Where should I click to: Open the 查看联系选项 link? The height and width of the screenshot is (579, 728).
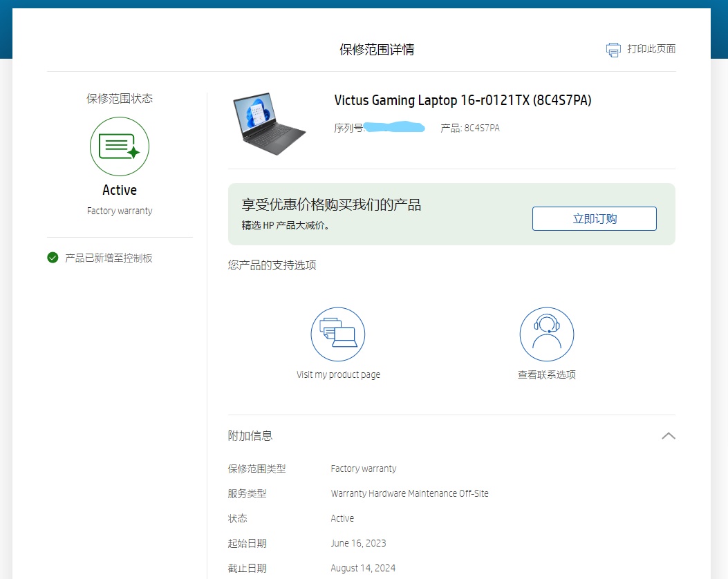click(x=547, y=374)
